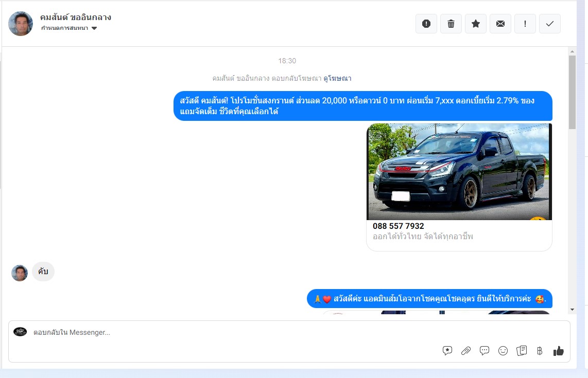
Task: Send a thumbs-up like
Action: pos(558,351)
